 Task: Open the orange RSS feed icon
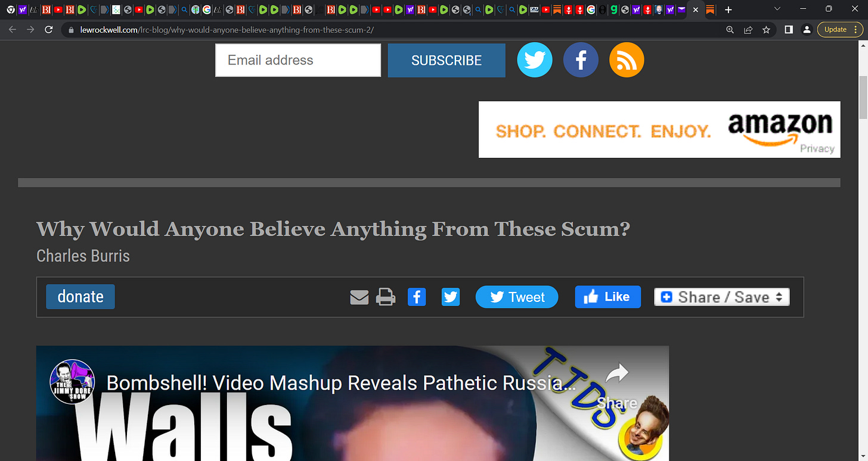(627, 60)
